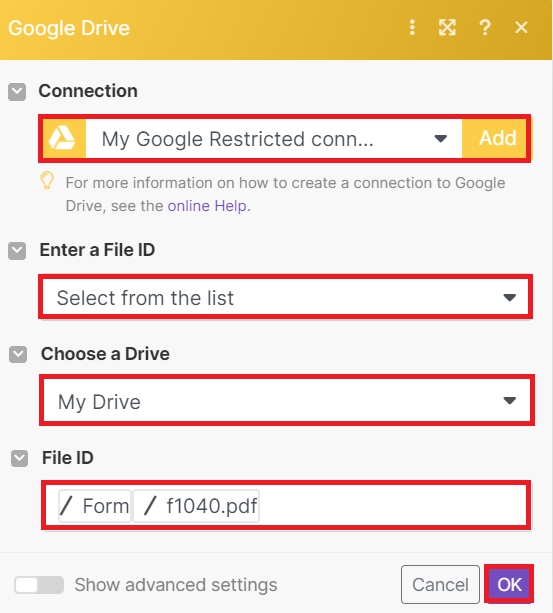Open the My Drive dropdown

287,401
